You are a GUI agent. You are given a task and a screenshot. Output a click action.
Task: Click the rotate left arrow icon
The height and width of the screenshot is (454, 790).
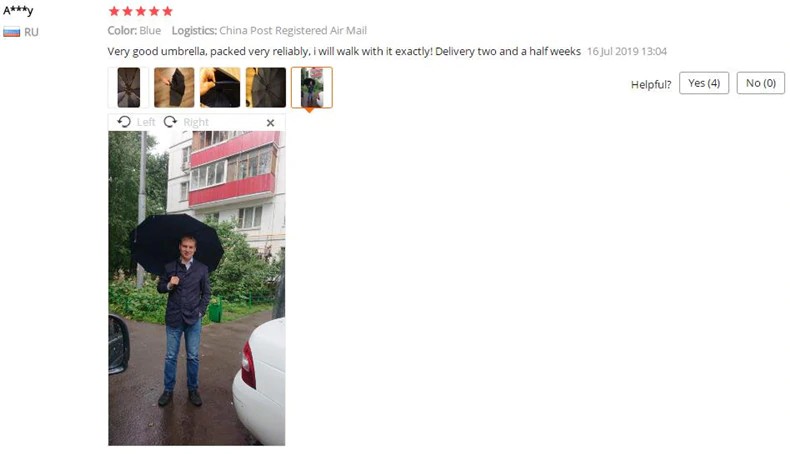coord(124,122)
